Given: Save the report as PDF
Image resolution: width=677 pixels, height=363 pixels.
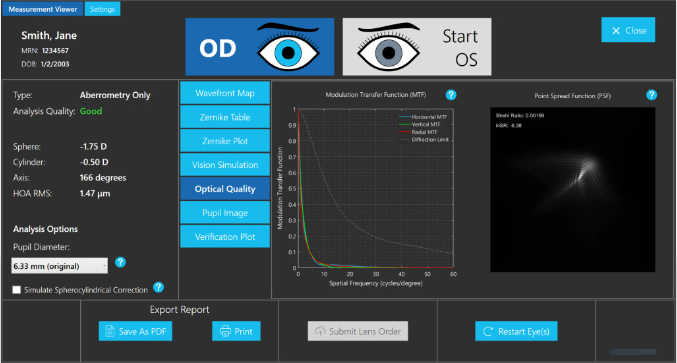Looking at the screenshot, I should point(136,331).
